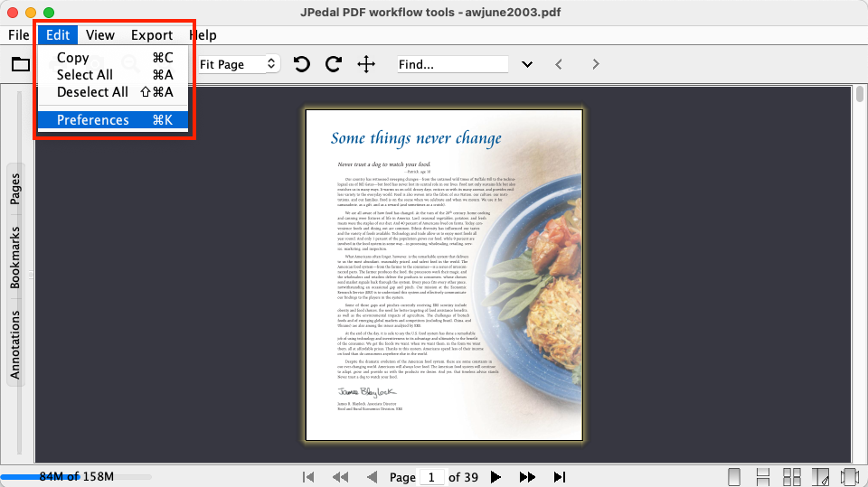Switch to continuous facing view

pyautogui.click(x=792, y=477)
